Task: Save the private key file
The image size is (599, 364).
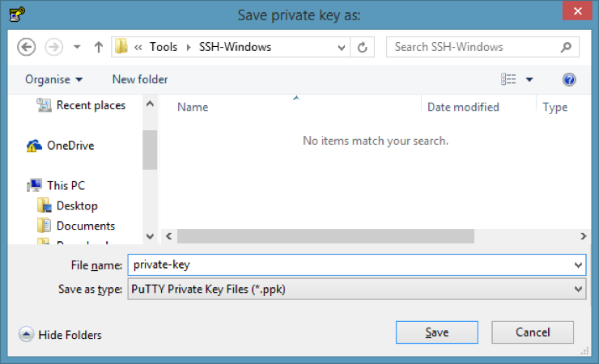Action: click(x=436, y=332)
